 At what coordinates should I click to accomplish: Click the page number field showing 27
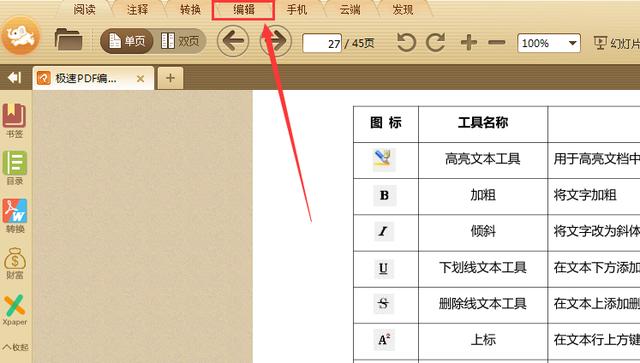[x=322, y=43]
